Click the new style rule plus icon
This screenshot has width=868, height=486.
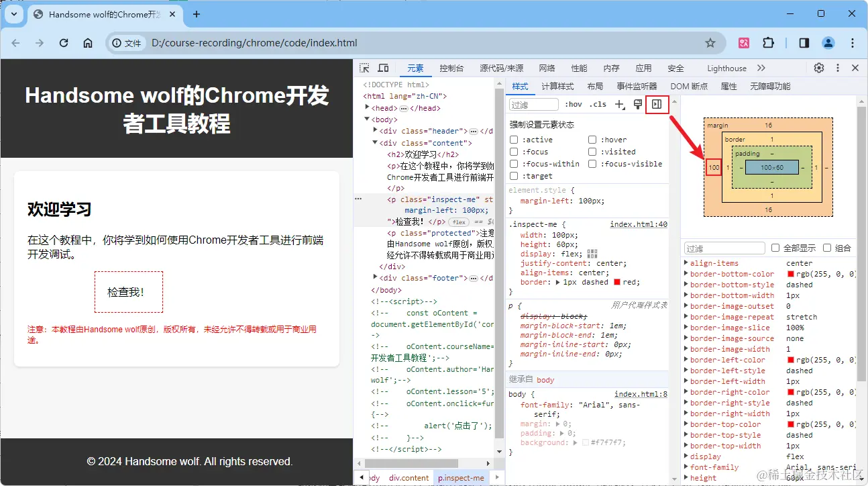(x=620, y=104)
